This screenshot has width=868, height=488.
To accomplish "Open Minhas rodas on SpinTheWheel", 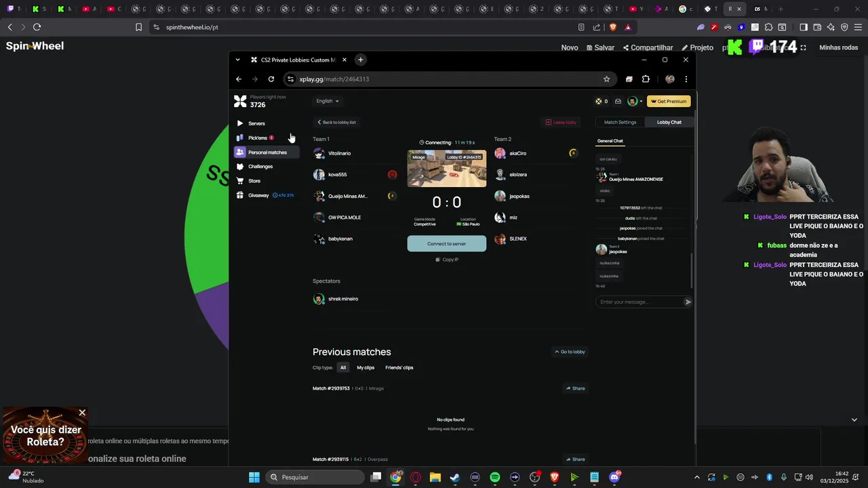I will click(839, 47).
